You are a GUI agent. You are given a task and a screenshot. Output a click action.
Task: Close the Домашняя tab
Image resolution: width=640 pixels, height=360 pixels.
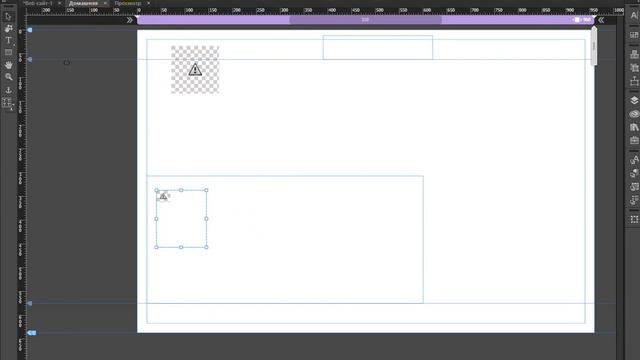pos(105,3)
